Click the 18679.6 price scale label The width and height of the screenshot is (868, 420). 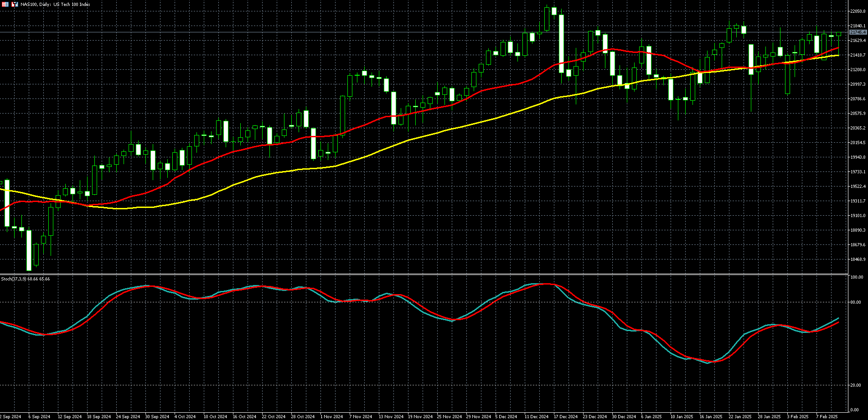pos(858,245)
